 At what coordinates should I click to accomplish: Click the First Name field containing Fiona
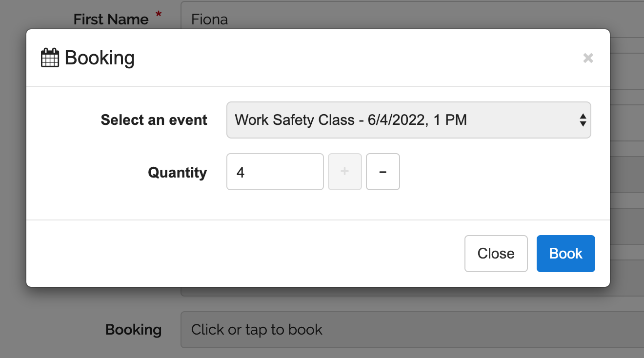412,20
